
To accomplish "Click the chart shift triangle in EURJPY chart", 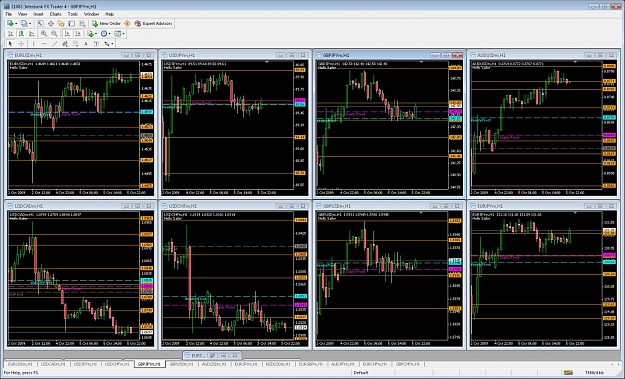I will [x=575, y=213].
